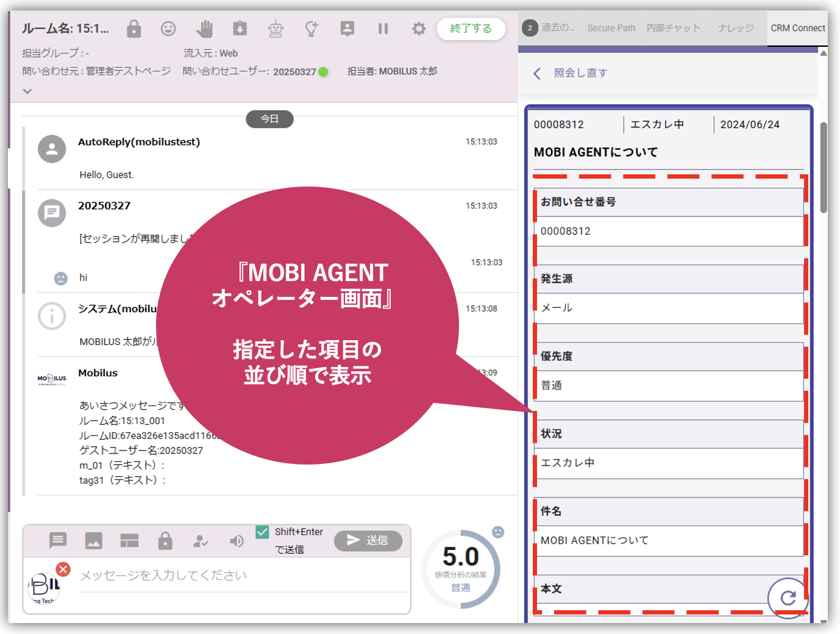Click the 2024/06/24 date in CRM header
The width and height of the screenshot is (840, 634).
point(750,124)
